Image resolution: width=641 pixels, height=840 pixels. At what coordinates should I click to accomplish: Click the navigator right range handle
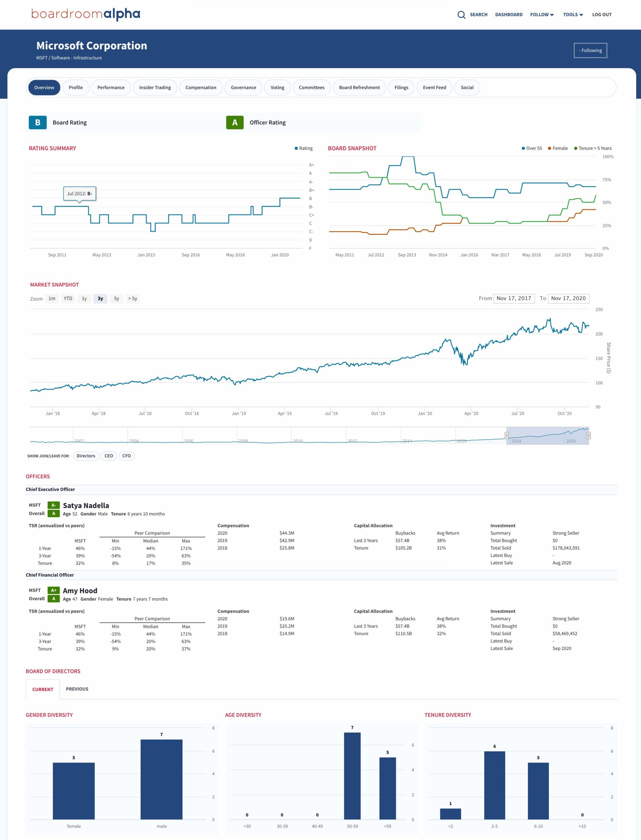click(589, 435)
